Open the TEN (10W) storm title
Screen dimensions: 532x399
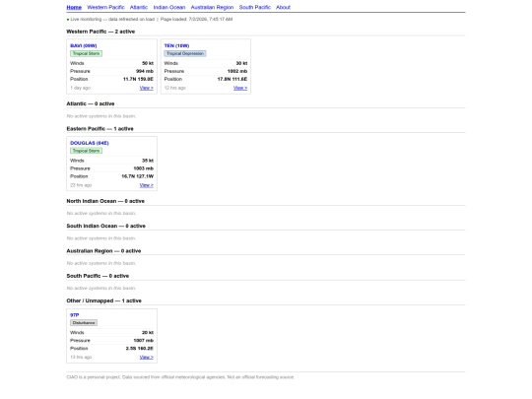coord(176,45)
